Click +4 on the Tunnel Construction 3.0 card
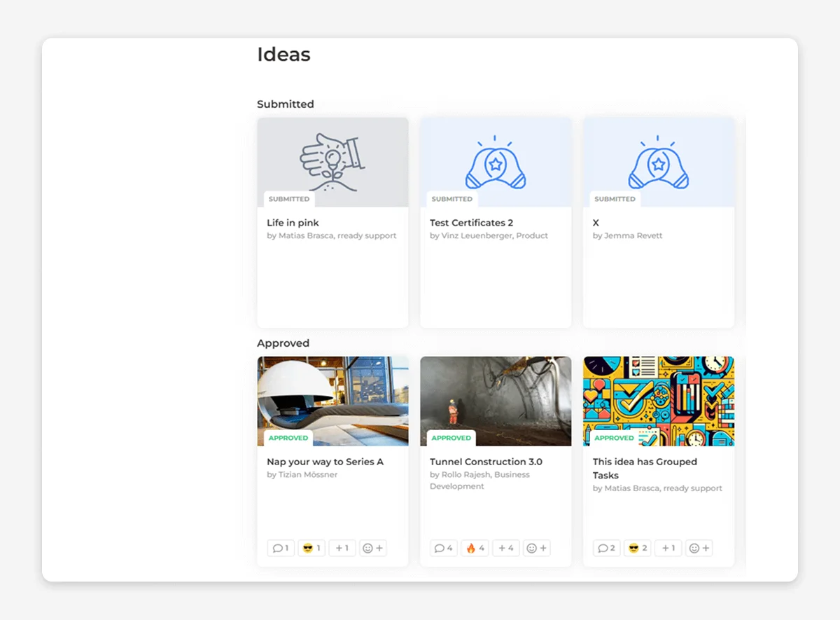This screenshot has height=620, width=840. pyautogui.click(x=505, y=548)
